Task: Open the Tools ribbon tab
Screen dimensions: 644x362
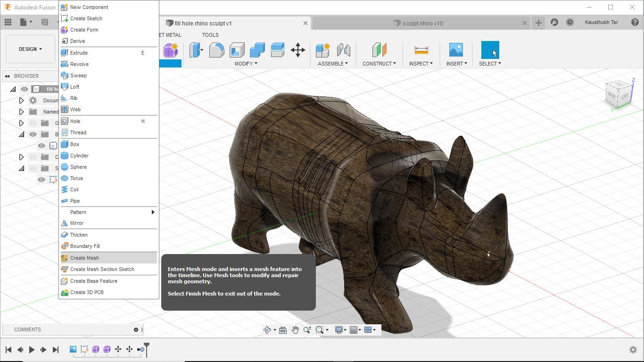Action: [210, 35]
